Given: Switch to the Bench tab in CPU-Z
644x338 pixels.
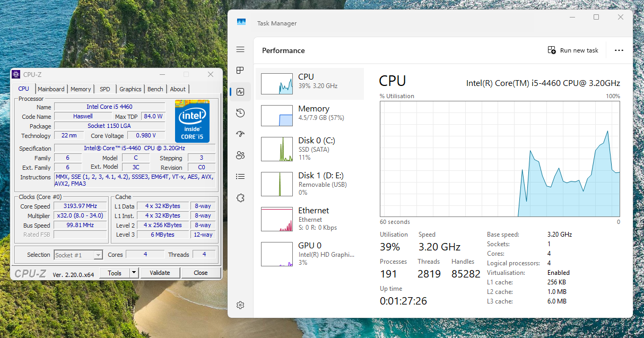Looking at the screenshot, I should 155,89.
